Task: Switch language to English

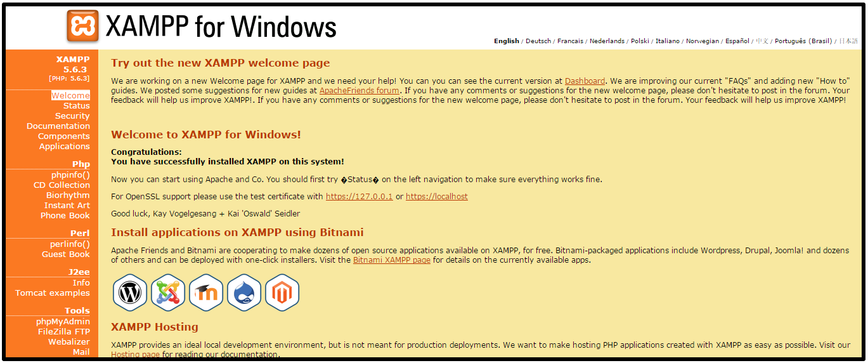Action: pos(507,41)
